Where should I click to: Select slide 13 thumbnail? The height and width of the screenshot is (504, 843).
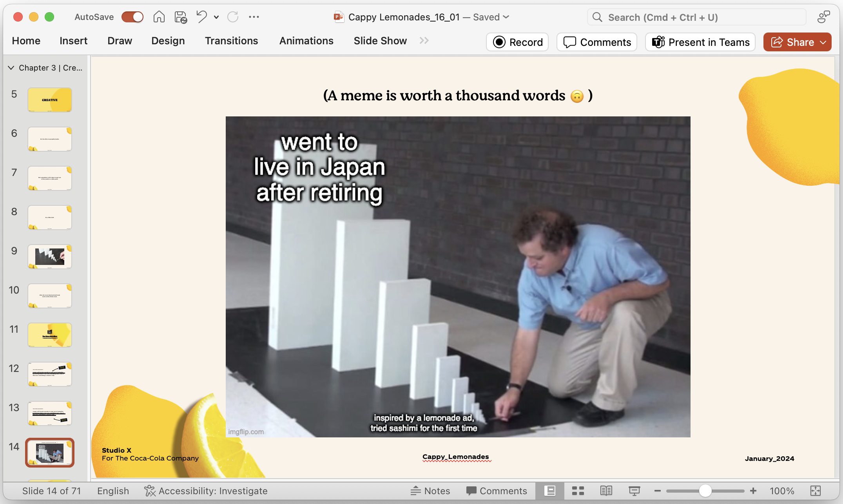pyautogui.click(x=50, y=413)
